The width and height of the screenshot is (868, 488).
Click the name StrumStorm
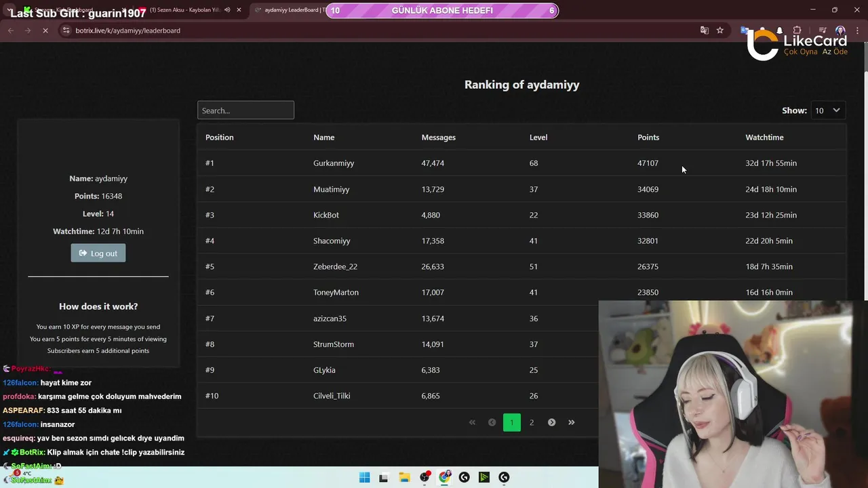click(x=334, y=344)
